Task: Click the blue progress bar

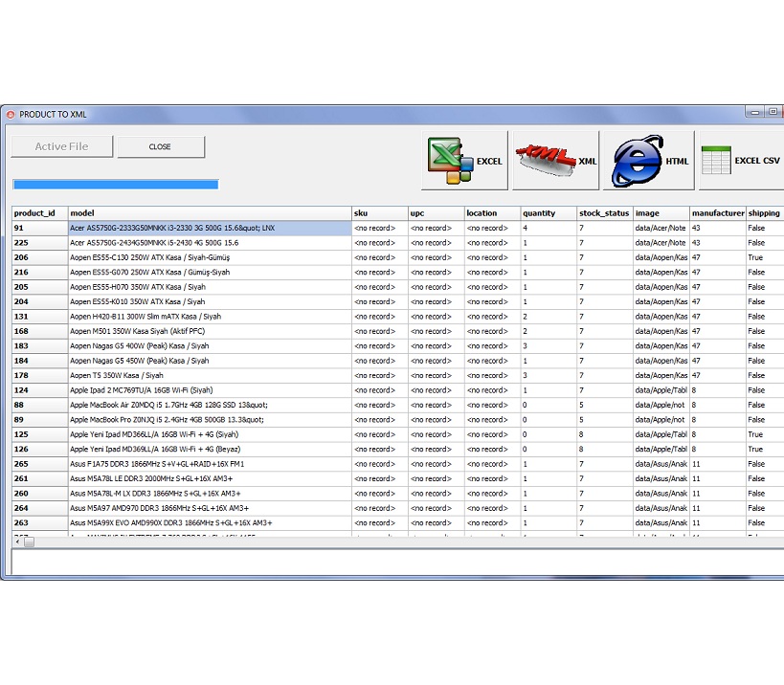Action: pos(115,185)
